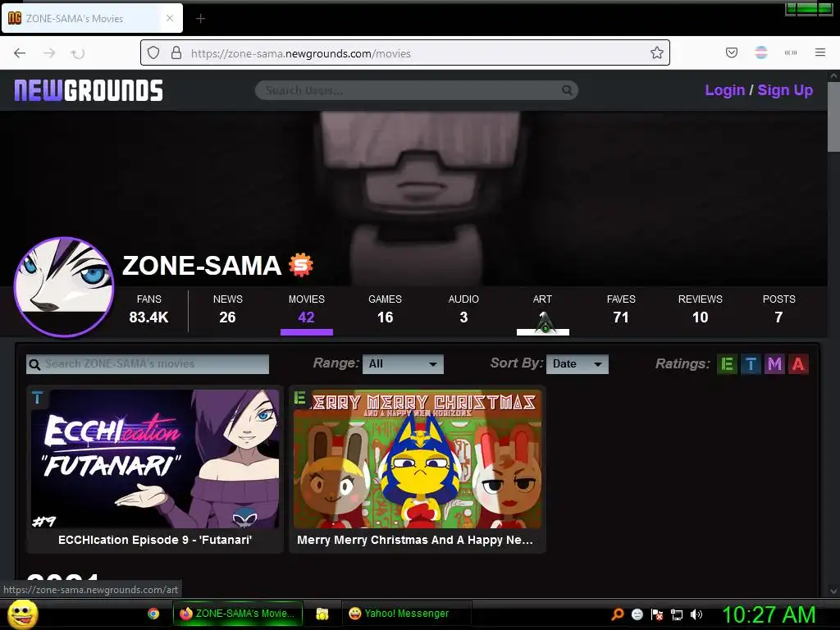Focus the Search ZONE-SAMA's movies field

click(148, 364)
